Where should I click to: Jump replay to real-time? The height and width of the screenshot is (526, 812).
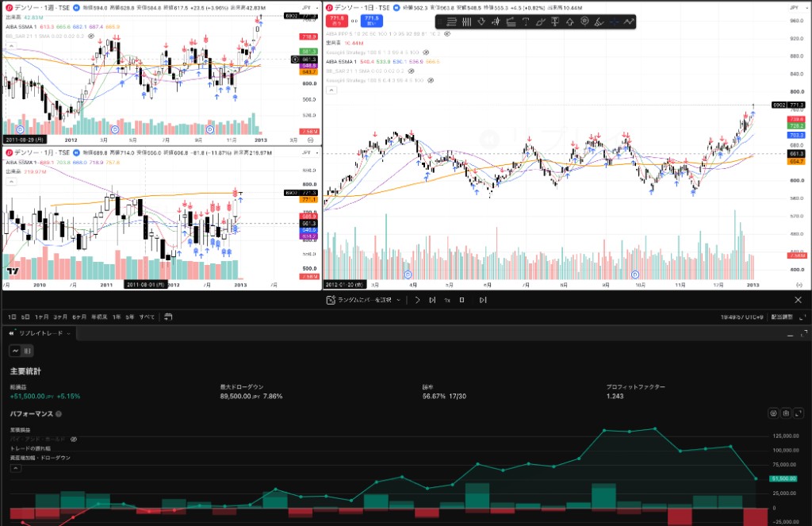[x=483, y=300]
